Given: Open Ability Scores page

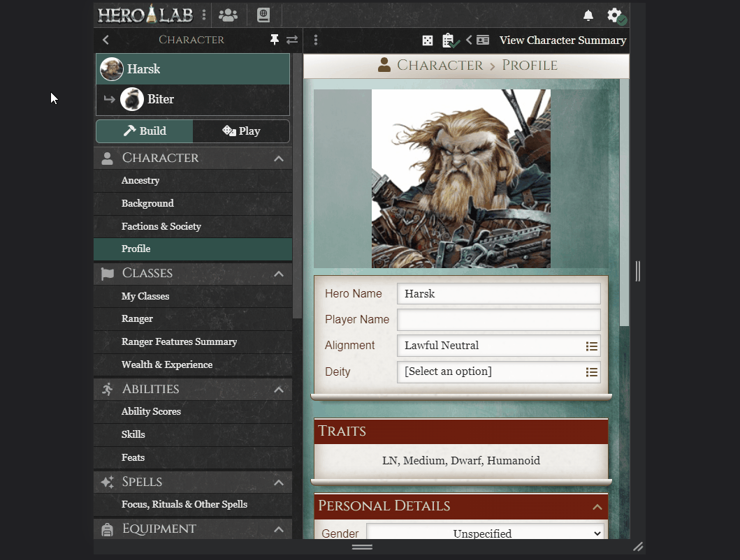Looking at the screenshot, I should click(193, 412).
